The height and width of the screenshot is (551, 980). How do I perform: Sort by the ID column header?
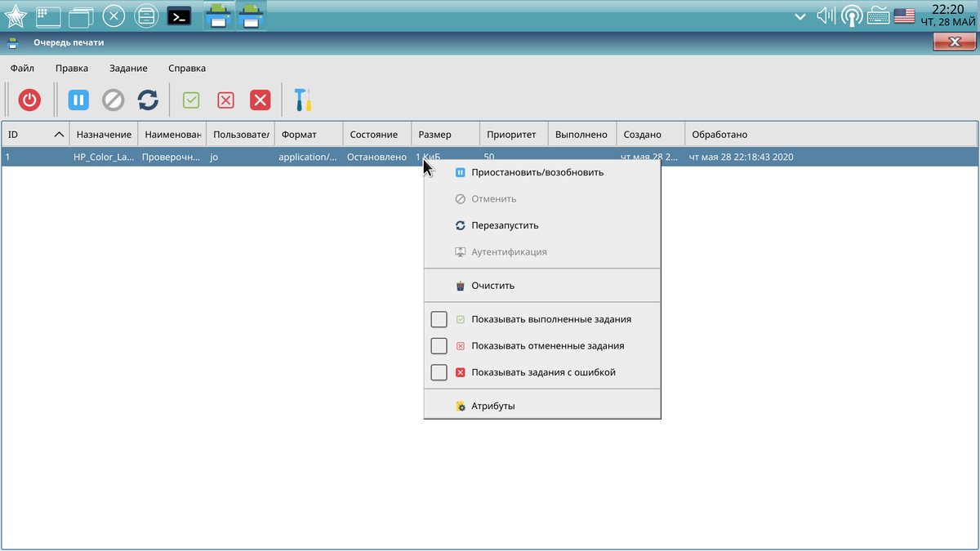(x=35, y=134)
